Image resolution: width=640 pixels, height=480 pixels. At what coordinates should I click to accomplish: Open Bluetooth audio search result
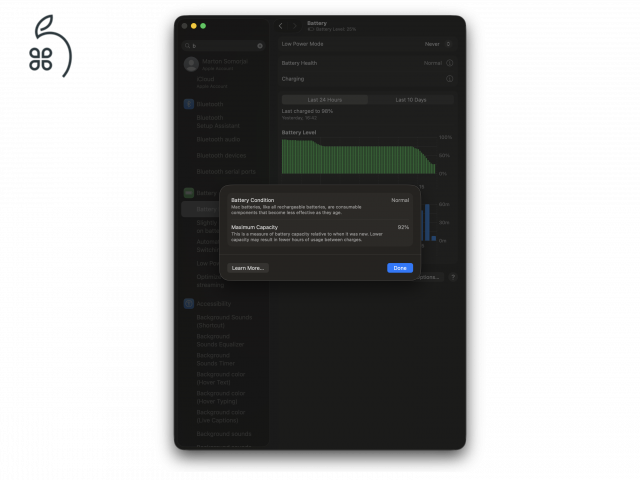pos(218,139)
